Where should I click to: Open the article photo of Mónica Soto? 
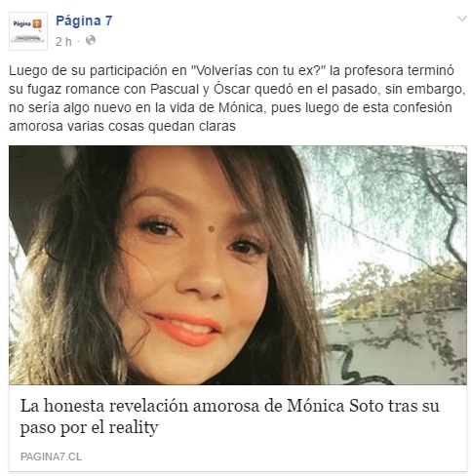click(x=238, y=265)
